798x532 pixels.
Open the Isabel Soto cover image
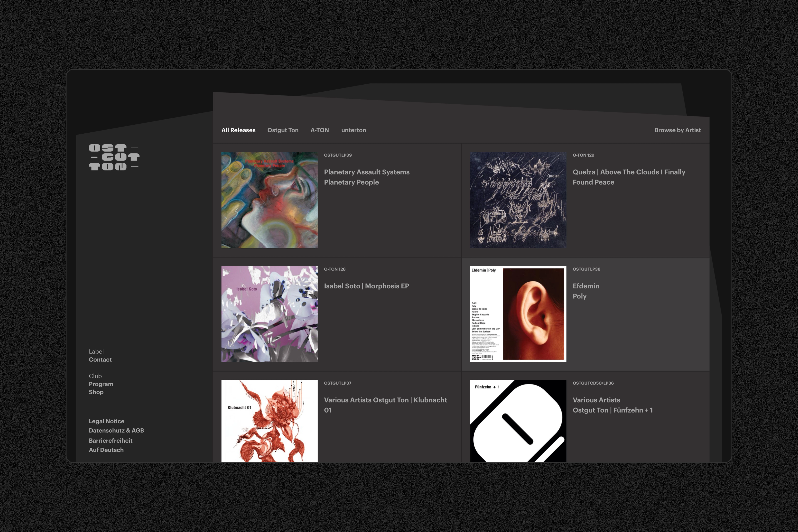(x=269, y=314)
